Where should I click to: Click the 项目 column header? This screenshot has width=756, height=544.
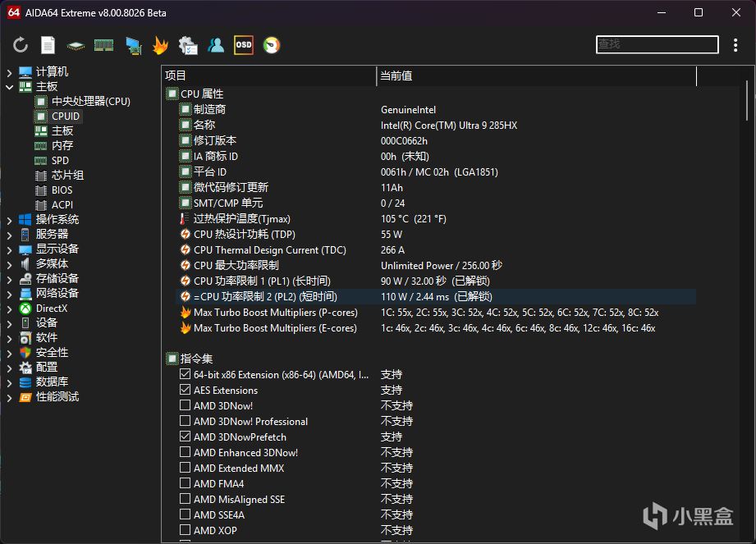[x=268, y=75]
